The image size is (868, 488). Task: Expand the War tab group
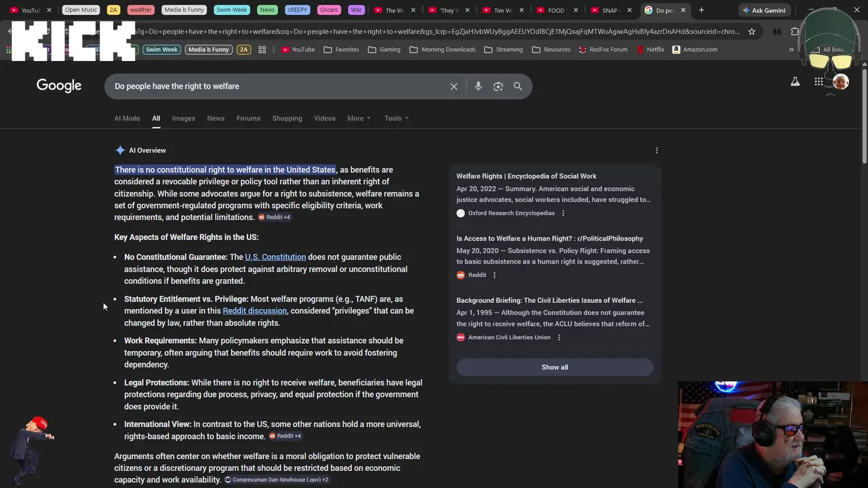(x=356, y=10)
